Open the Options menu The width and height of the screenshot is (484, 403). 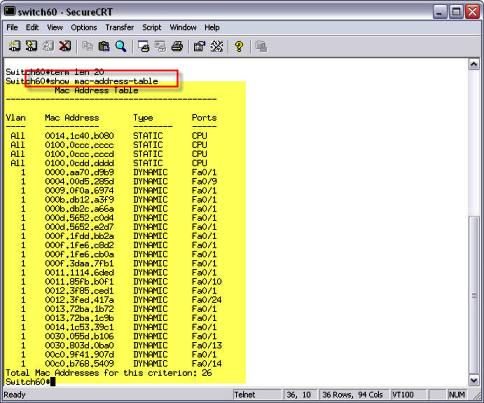[x=84, y=27]
